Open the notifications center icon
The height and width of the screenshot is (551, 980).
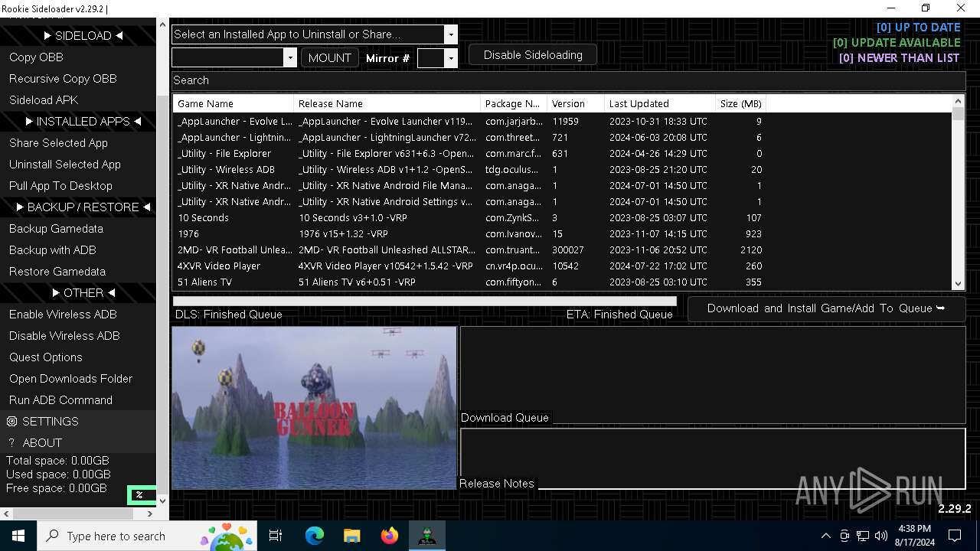click(x=955, y=536)
